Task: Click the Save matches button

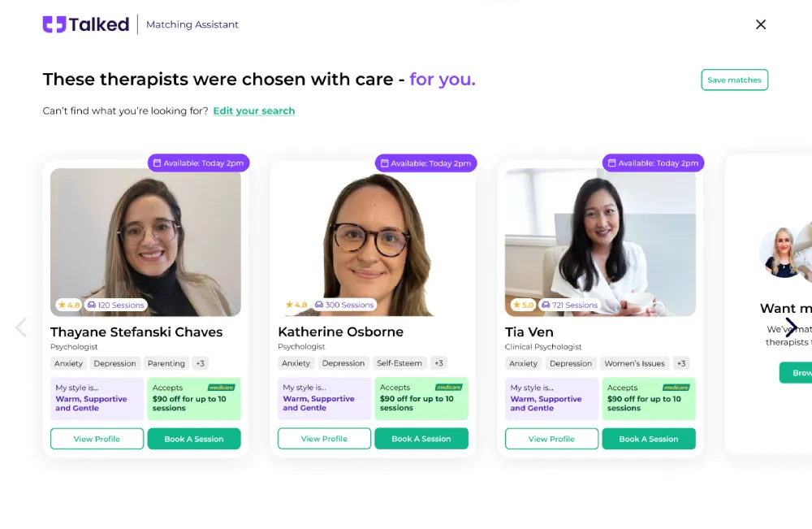Action: click(734, 80)
